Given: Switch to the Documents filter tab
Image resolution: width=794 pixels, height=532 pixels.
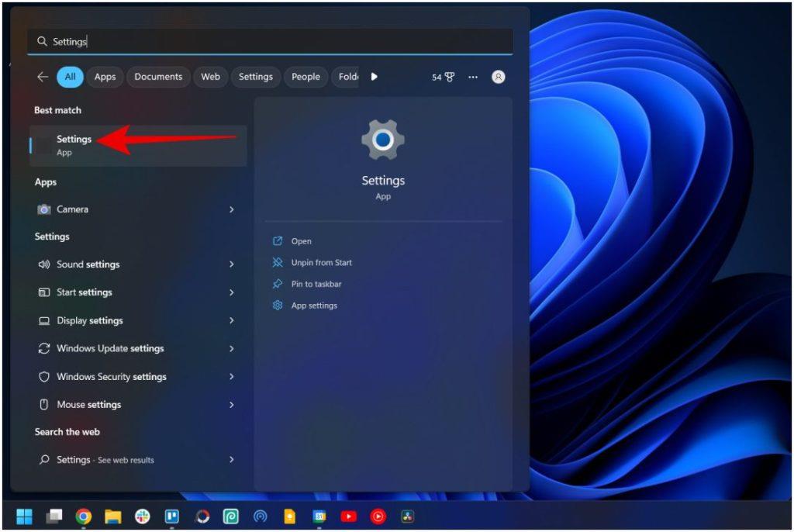Looking at the screenshot, I should coord(158,77).
